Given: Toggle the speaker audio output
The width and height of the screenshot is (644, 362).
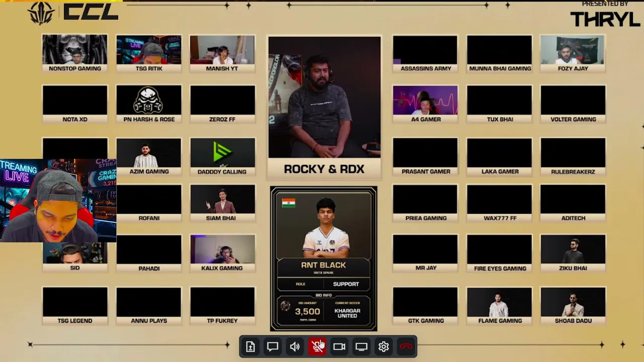Looking at the screenshot, I should (295, 346).
